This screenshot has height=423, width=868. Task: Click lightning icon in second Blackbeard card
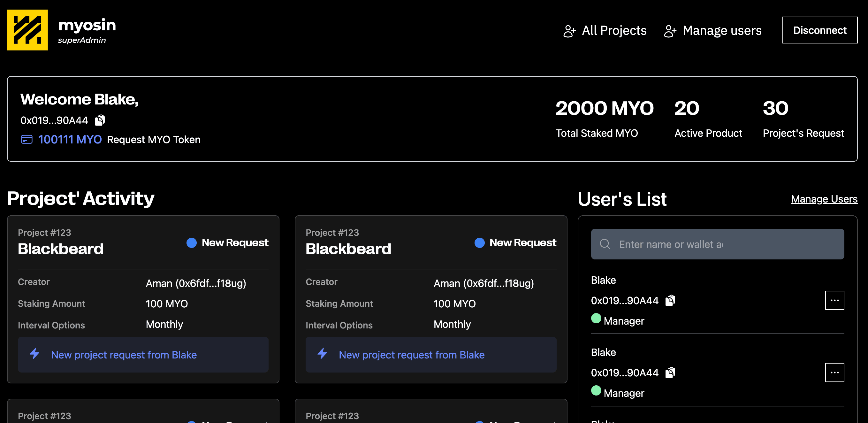tap(323, 354)
